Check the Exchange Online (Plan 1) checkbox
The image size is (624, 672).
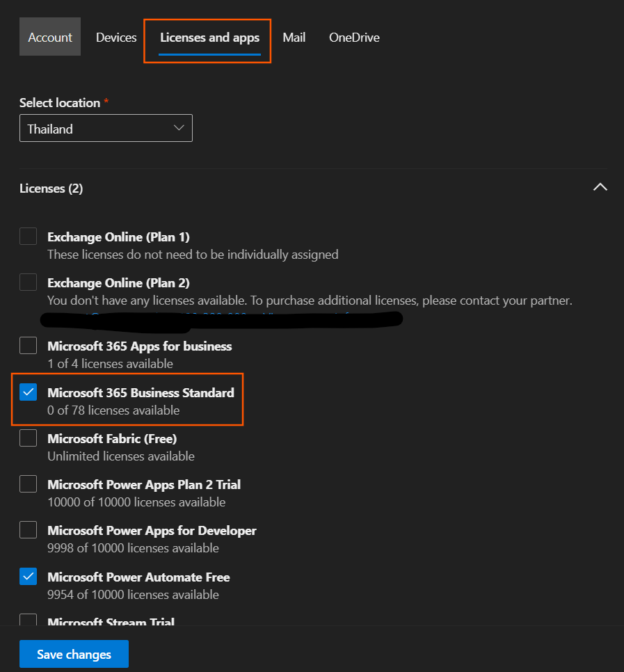point(29,236)
